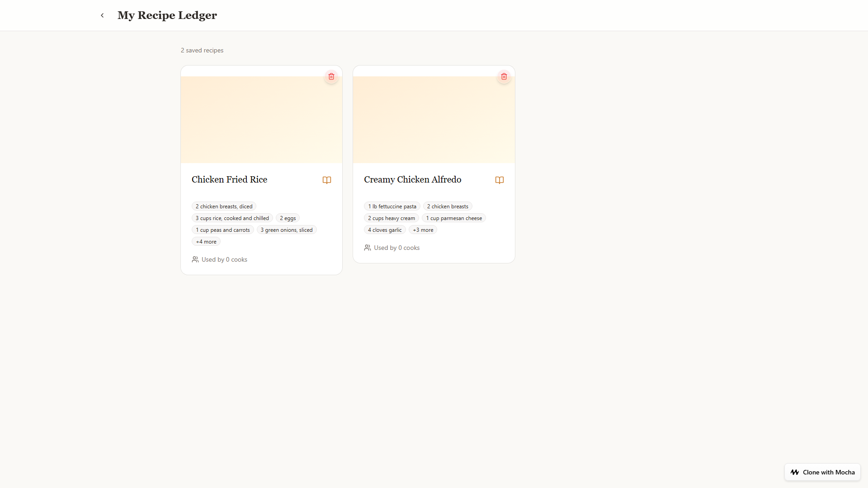Click the My Recipe Ledger heading
Screen dimensions: 868x488
pyautogui.click(x=167, y=15)
